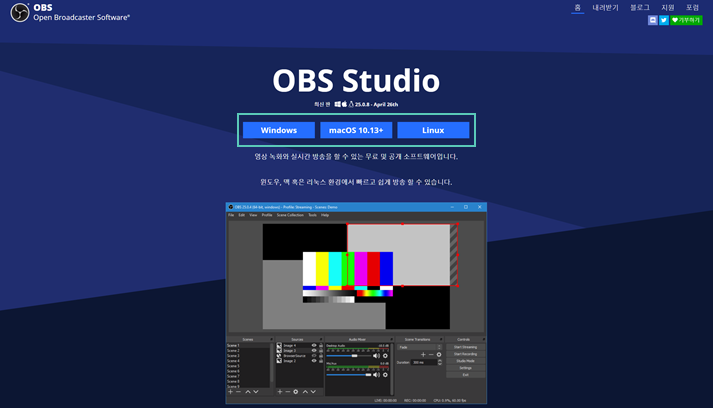Open the Twitter icon link

tap(664, 20)
